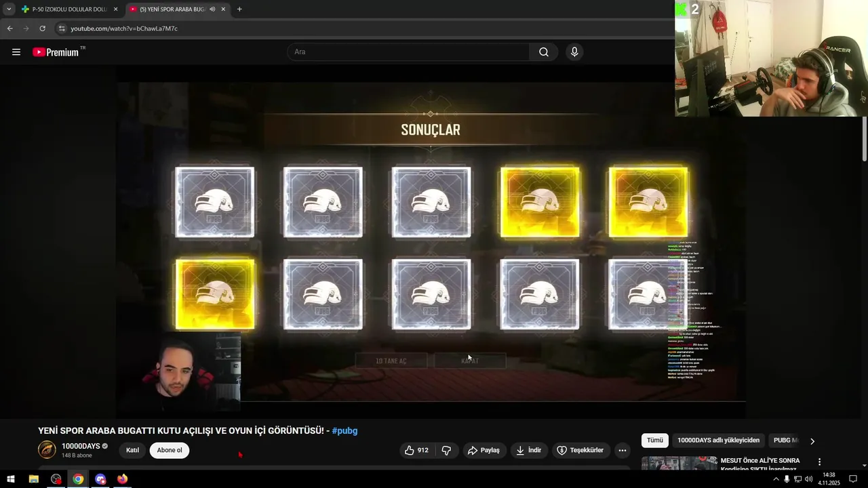Share the video using Paylaş
The width and height of the screenshot is (868, 488).
coord(484,450)
